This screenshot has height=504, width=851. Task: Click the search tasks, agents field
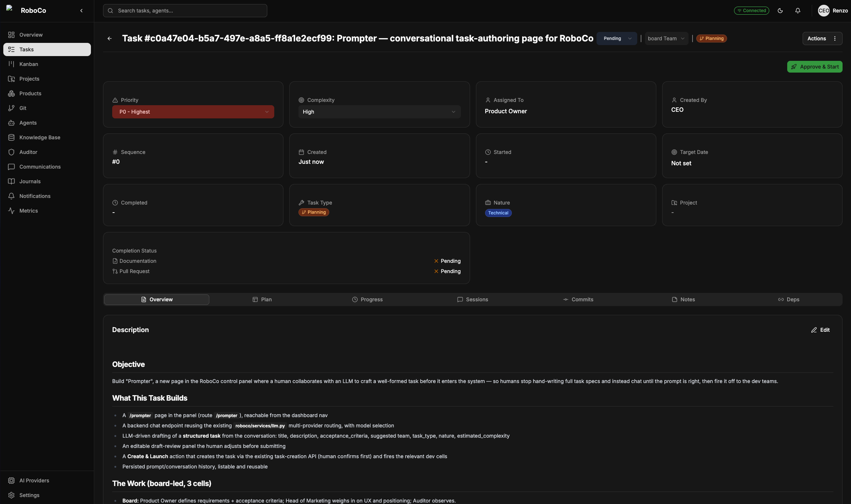pyautogui.click(x=185, y=11)
